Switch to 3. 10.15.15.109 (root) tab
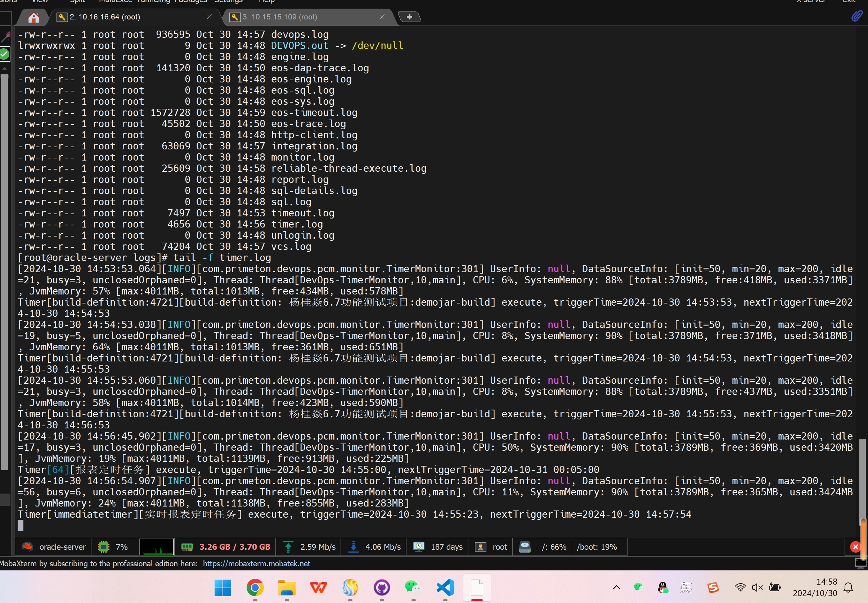Image resolution: width=868 pixels, height=603 pixels. (x=279, y=17)
